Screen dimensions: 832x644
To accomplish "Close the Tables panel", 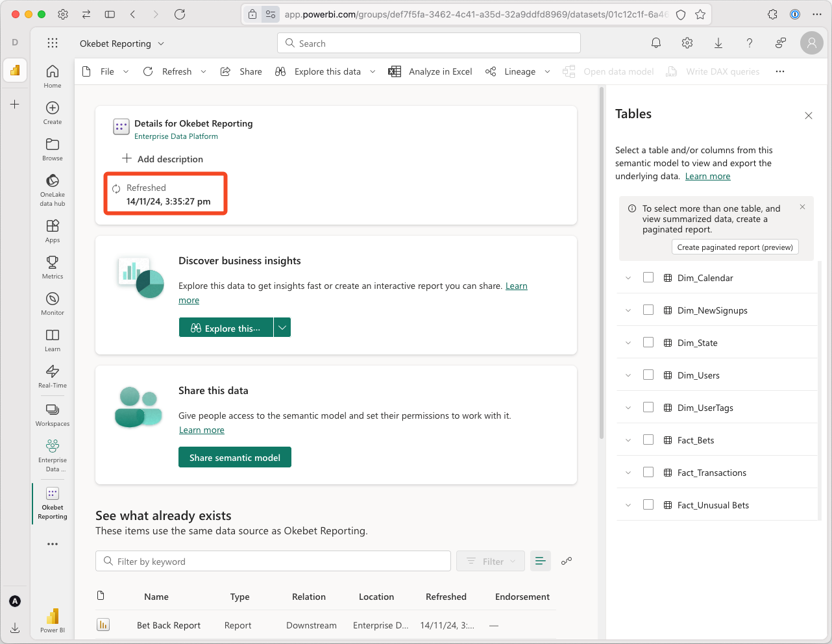I will 809,116.
